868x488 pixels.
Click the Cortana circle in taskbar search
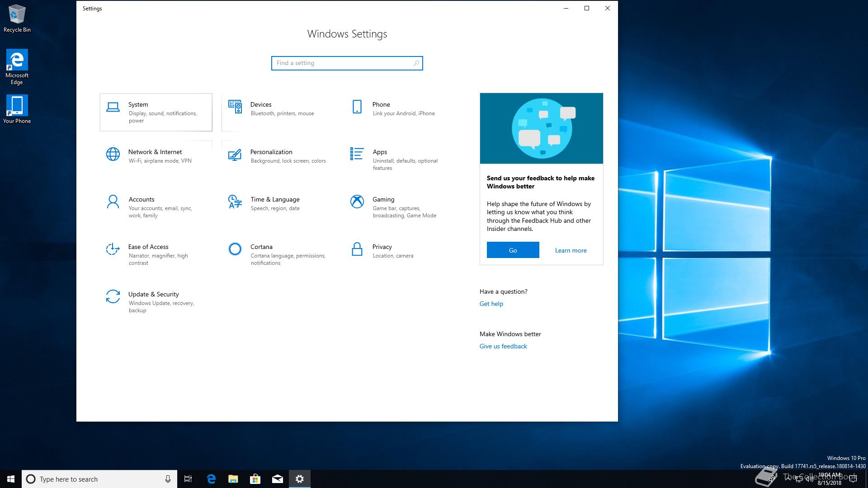click(31, 479)
